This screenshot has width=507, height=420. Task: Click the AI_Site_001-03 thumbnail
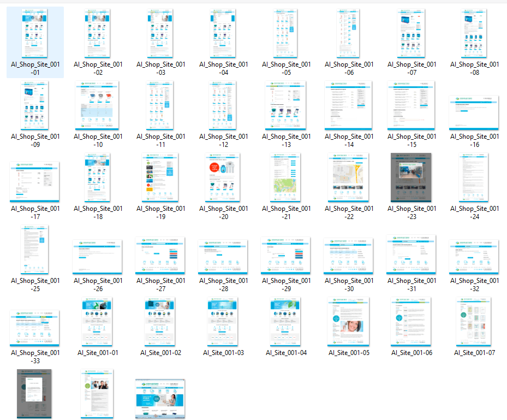[x=223, y=322]
